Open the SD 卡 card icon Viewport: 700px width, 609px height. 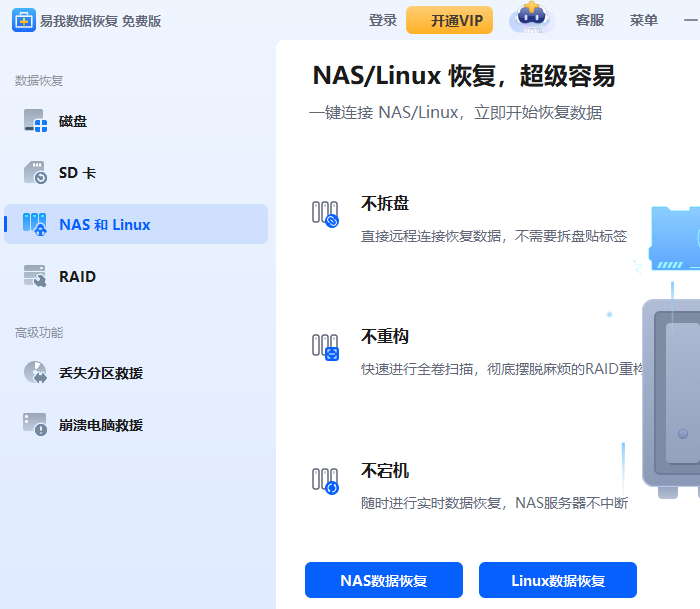35,172
